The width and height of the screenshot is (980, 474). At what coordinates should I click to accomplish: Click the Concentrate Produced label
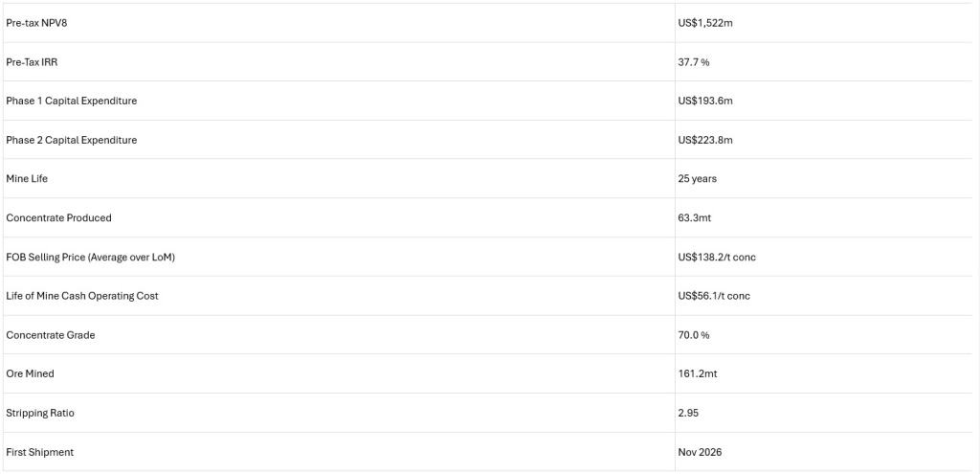pyautogui.click(x=58, y=218)
